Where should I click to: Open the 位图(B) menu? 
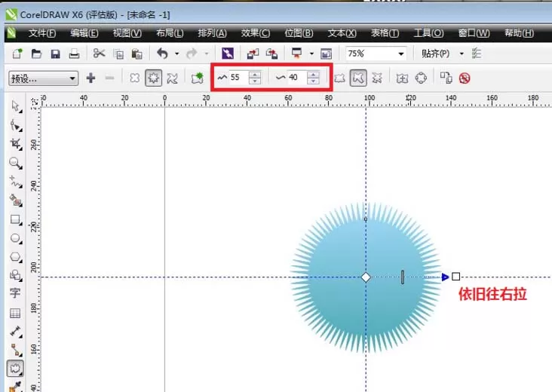click(299, 33)
